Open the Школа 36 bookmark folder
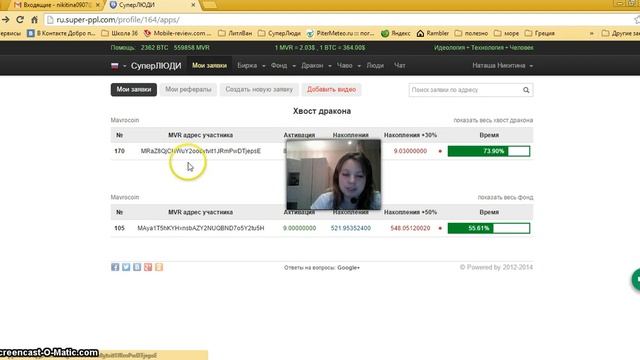Image resolution: width=640 pixels, height=360 pixels. [x=119, y=33]
